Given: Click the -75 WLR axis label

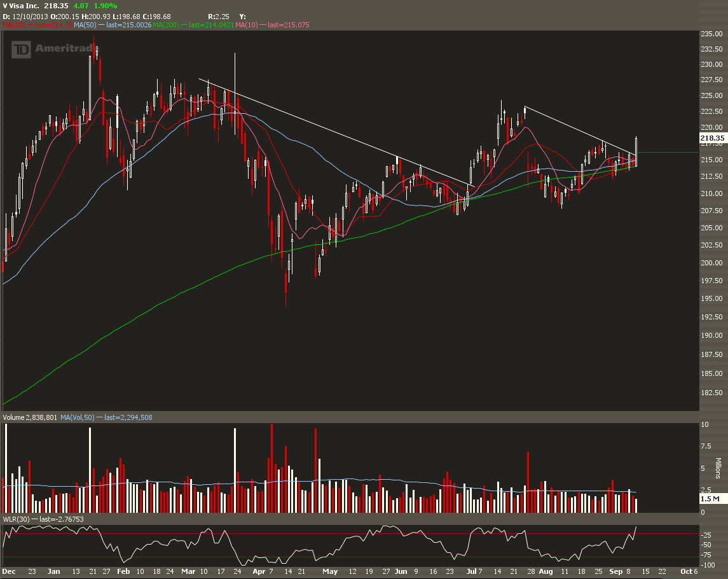Looking at the screenshot, I should pos(707,555).
